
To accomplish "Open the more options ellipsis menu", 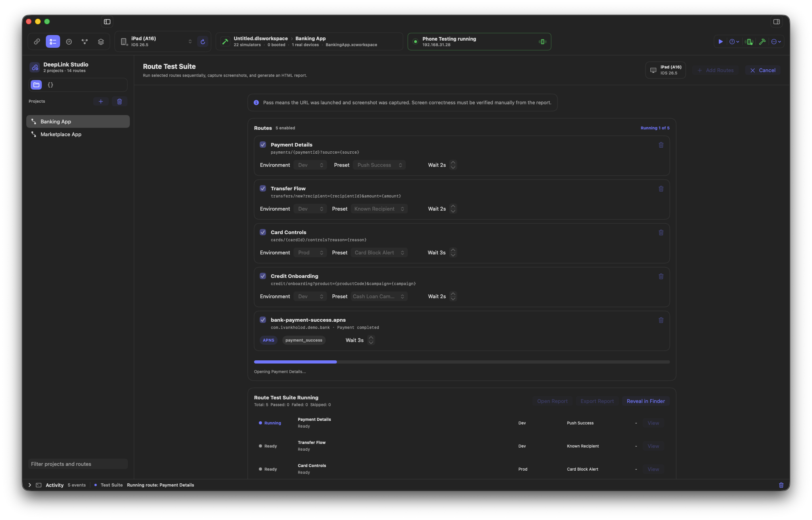I will click(x=776, y=41).
